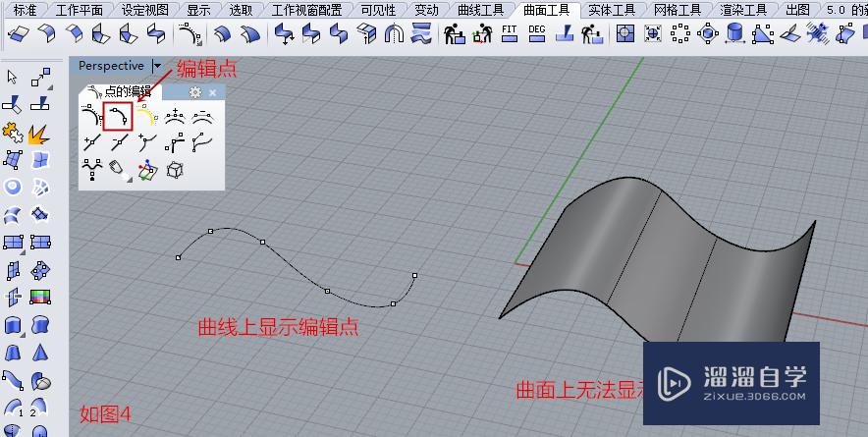Click the puzzle piece join icon
Image resolution: width=868 pixels, height=437 pixels.
click(12, 133)
